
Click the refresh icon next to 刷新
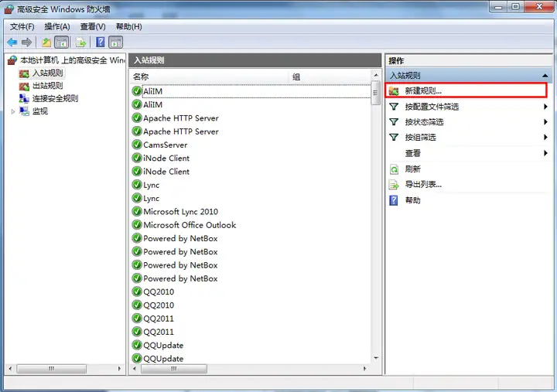click(x=394, y=169)
